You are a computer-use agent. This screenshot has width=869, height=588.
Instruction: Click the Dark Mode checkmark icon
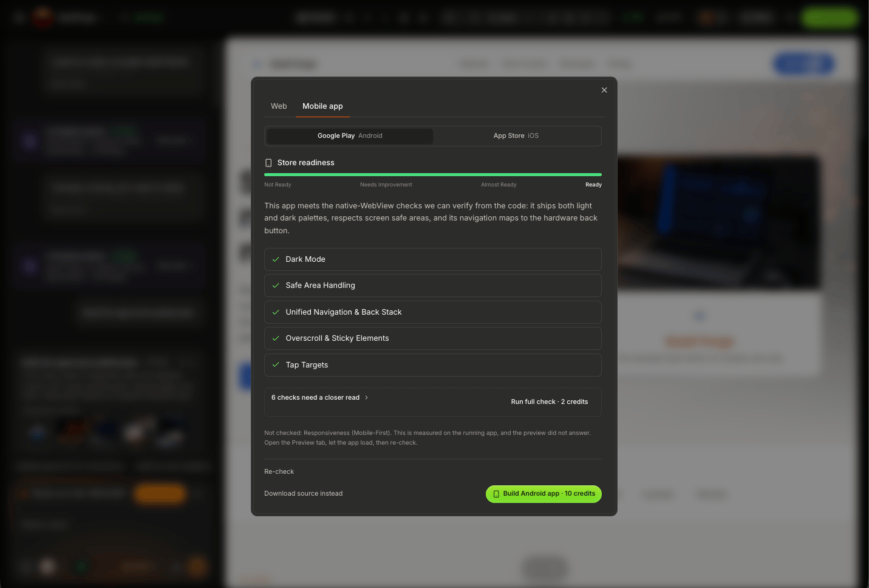coord(276,259)
